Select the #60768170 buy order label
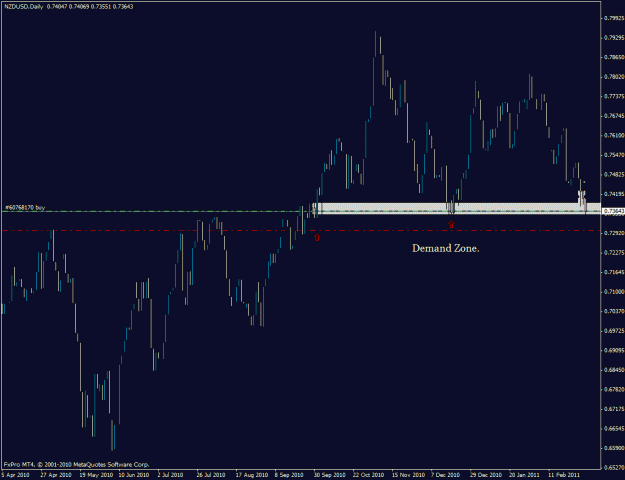The width and height of the screenshot is (625, 480). click(x=25, y=208)
